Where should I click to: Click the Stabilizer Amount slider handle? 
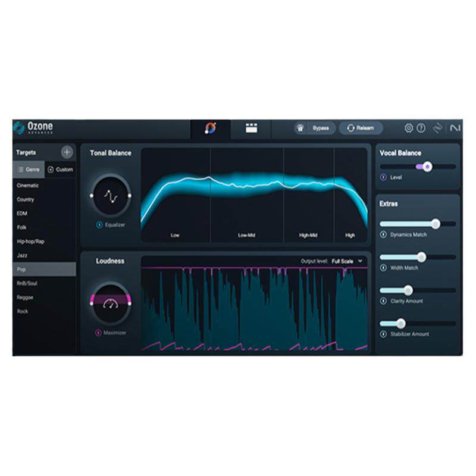(401, 324)
